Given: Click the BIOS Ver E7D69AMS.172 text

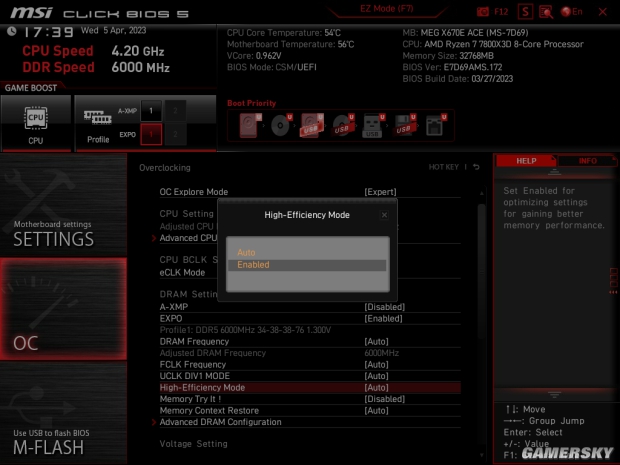Looking at the screenshot, I should (452, 67).
